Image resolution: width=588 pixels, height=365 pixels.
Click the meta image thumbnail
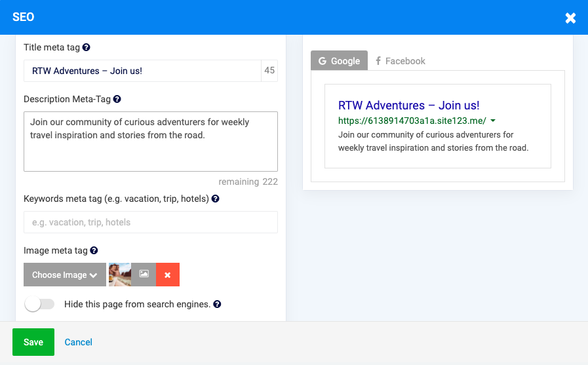(119, 275)
